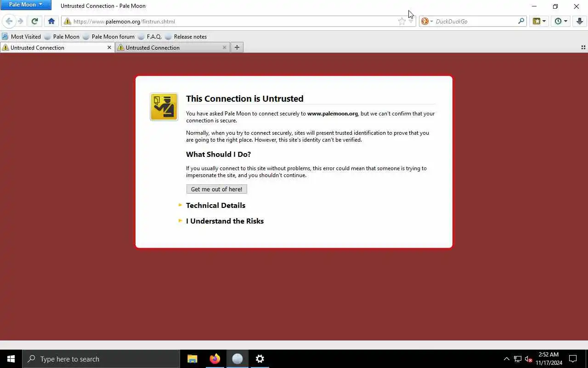Bookmark this page with the star icon
588x368 pixels.
click(402, 21)
